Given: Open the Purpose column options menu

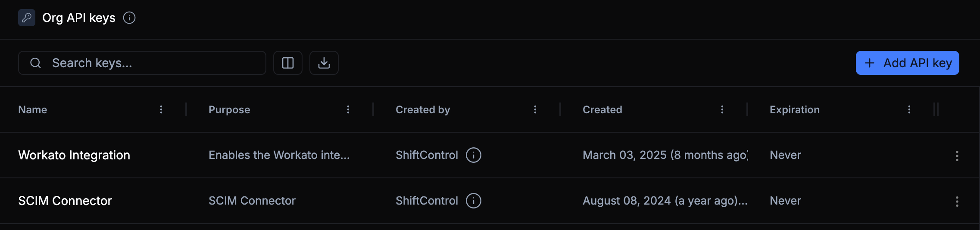Looking at the screenshot, I should 348,109.
